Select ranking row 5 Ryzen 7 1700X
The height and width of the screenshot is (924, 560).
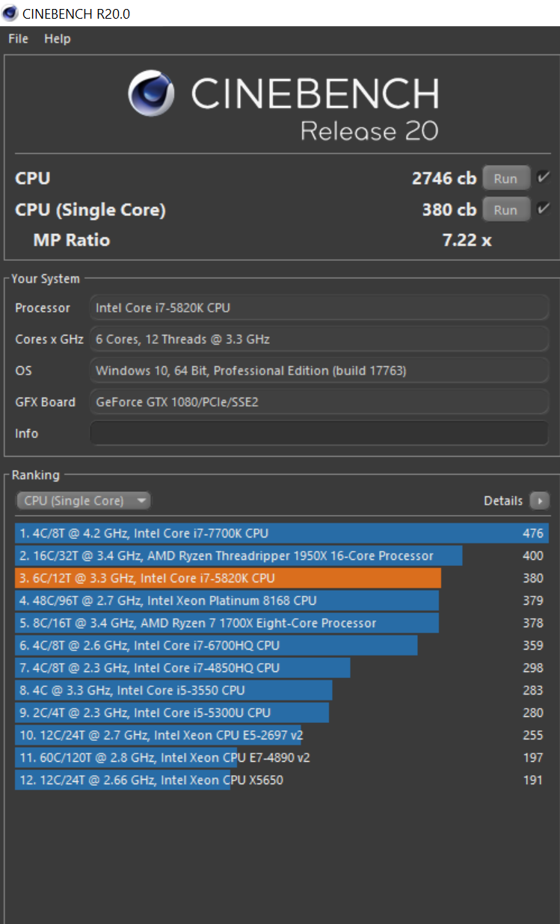tap(282, 623)
